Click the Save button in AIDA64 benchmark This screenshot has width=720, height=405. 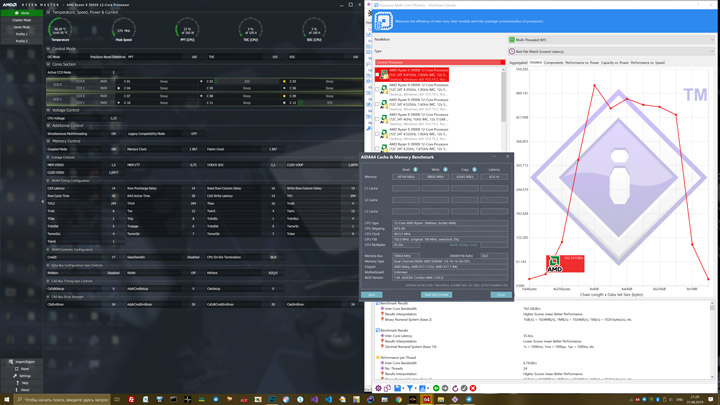371,295
